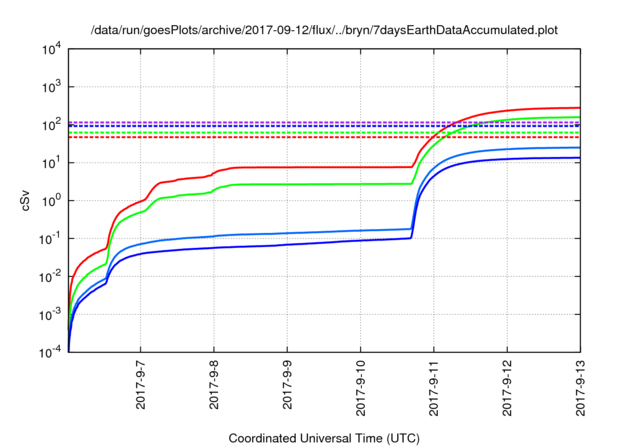Viewport: 640px width, 448px height.
Task: Click the solid dark blue bottom curve
Action: [x=300, y=243]
